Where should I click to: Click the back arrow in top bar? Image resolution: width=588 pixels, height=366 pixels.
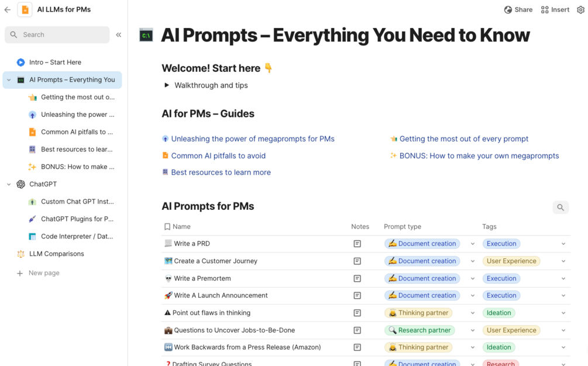click(x=8, y=10)
